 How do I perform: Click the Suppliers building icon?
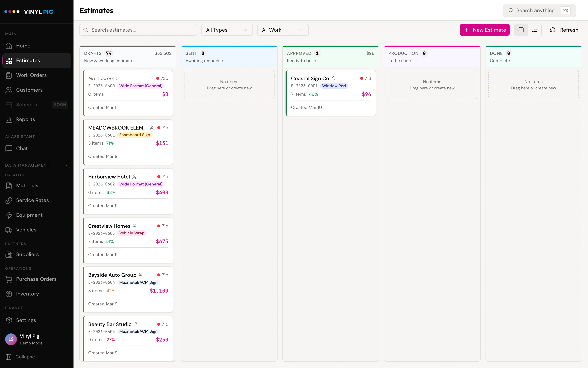click(9, 255)
